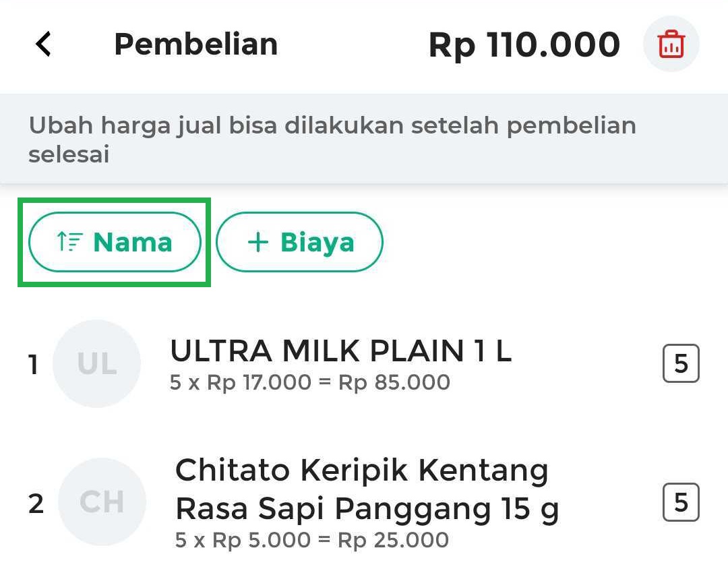Tap the Rp 110.000 total amount
This screenshot has width=728, height=575.
524,45
